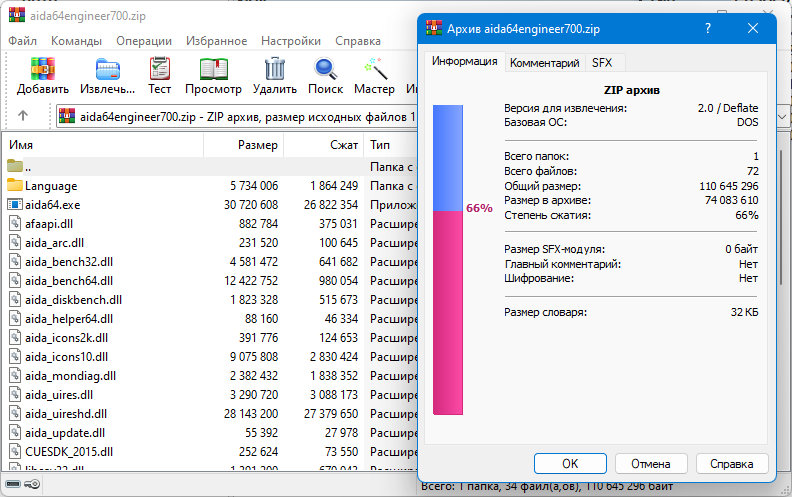Click the aida_arc.dll file icon

click(x=15, y=242)
